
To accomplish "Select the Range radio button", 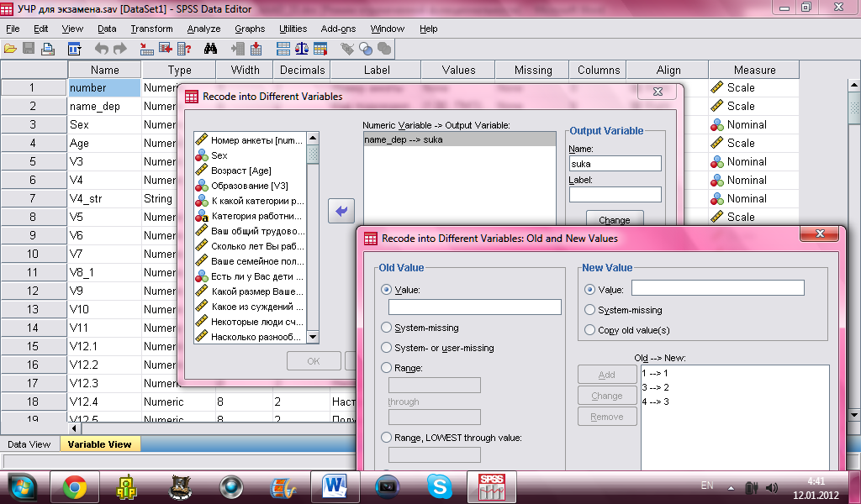I will [386, 368].
